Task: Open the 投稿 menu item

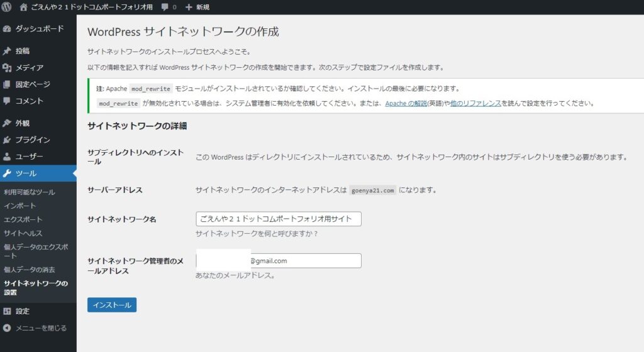Action: pyautogui.click(x=38, y=51)
